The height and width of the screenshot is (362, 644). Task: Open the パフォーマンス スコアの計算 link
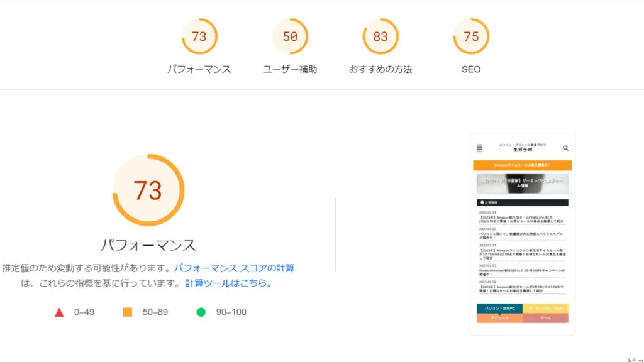[x=234, y=268]
